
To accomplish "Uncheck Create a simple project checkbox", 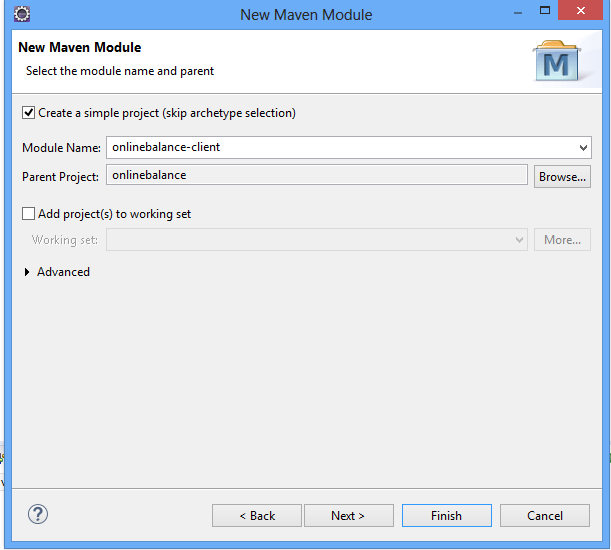I will [28, 113].
